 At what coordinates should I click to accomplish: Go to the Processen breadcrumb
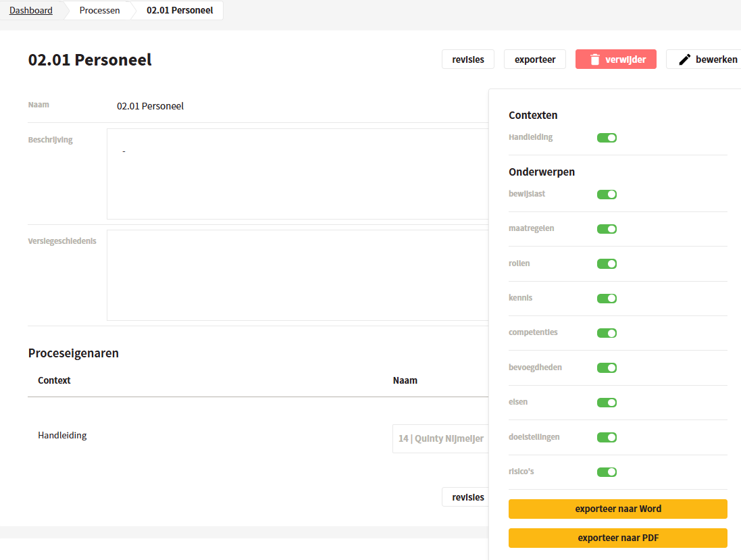[100, 10]
